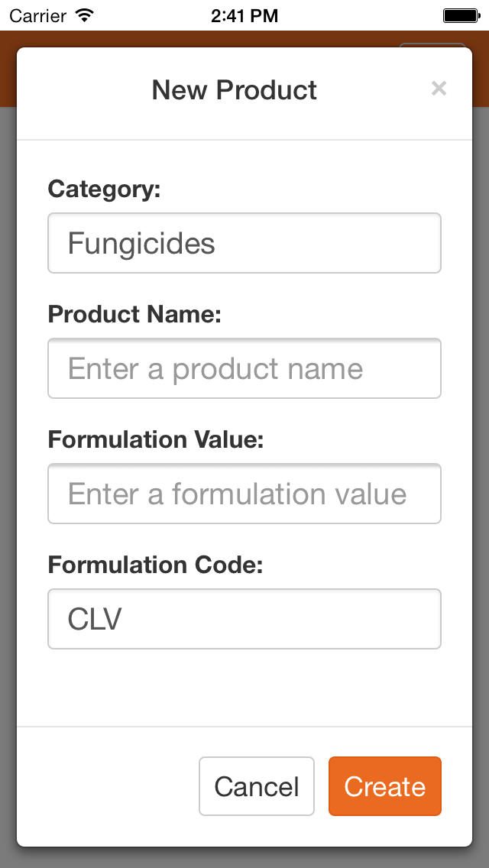Tap the battery icon in status bar
Screen dimensions: 489x868
(461, 15)
